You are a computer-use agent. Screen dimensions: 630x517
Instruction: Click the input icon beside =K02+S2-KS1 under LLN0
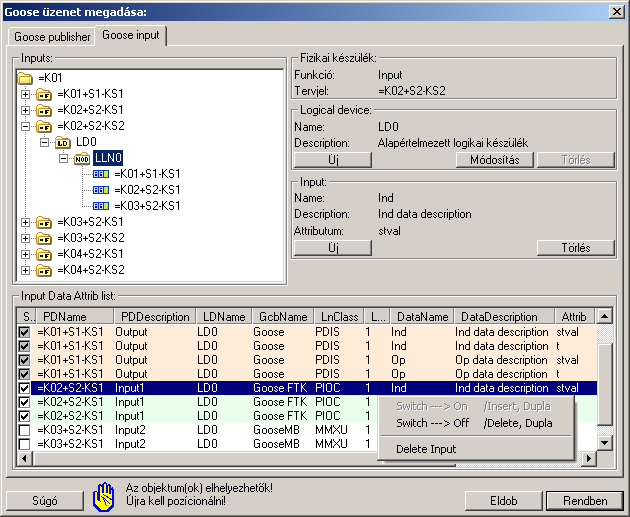click(101, 190)
